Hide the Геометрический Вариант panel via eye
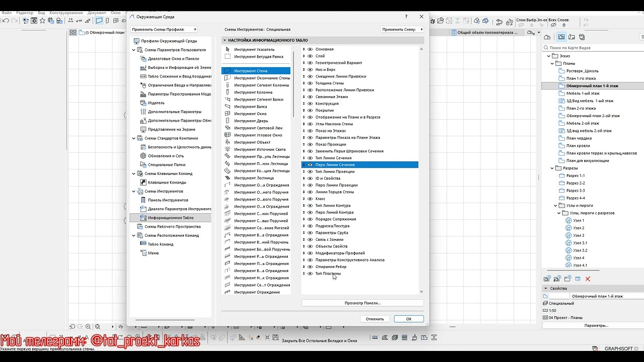Screen dimensions: 644x362 point(310,63)
